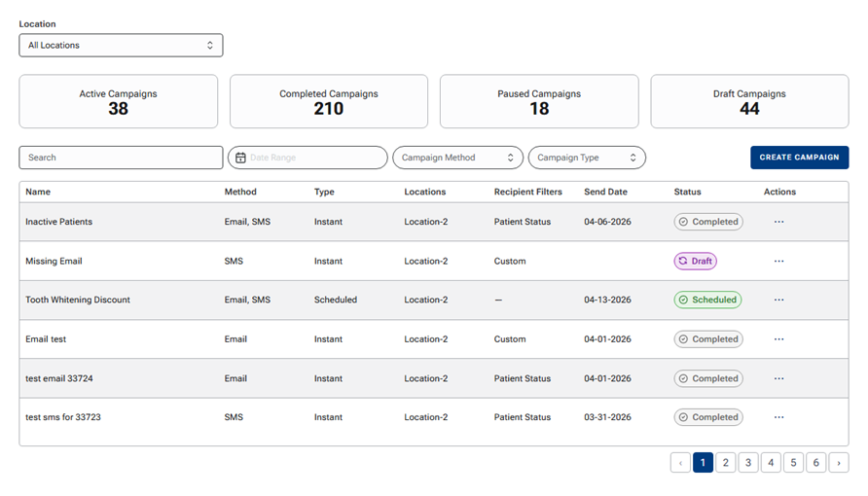Open actions menu for Missing Email campaign
This screenshot has height=496, width=868.
[778, 261]
